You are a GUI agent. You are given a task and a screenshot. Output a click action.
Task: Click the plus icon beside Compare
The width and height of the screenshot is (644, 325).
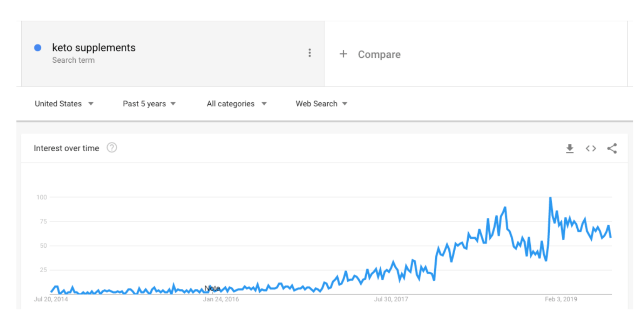pyautogui.click(x=343, y=54)
